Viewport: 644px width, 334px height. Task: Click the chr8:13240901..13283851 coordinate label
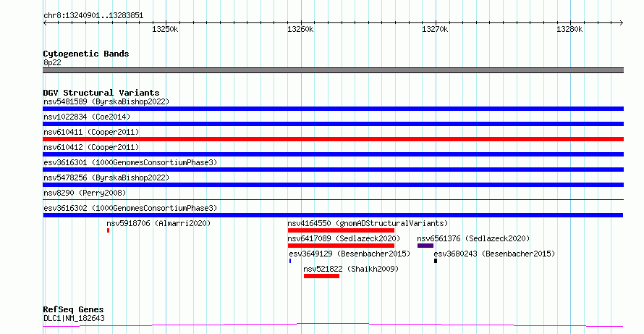tap(93, 16)
